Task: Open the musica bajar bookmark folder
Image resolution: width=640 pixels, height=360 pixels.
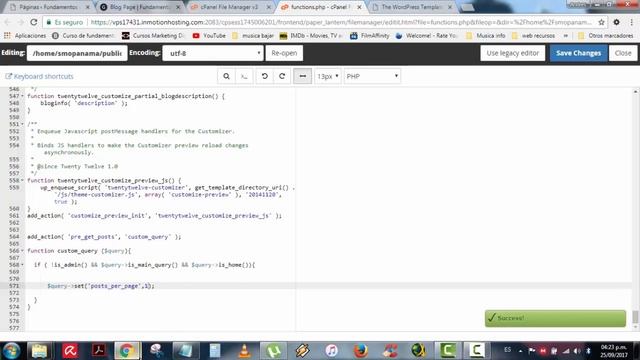Action: coord(253,36)
